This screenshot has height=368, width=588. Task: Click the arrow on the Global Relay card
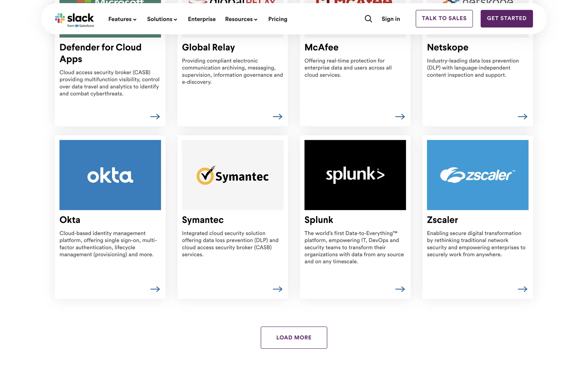[x=277, y=117]
